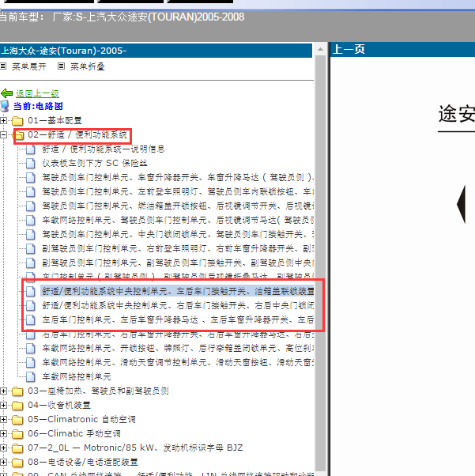The height and width of the screenshot is (476, 475).
Task: Click the 07—2_0L Motronic folder icon
Action: point(17,448)
